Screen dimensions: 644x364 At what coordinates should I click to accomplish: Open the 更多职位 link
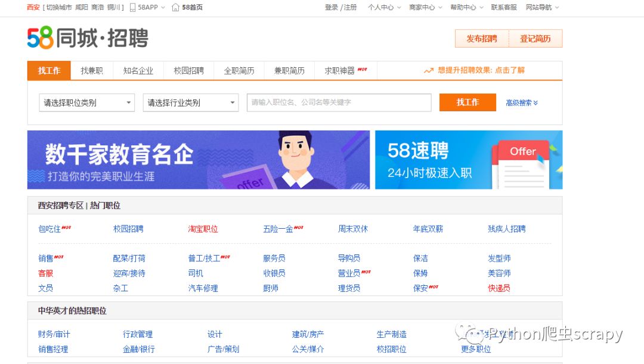pyautogui.click(x=476, y=349)
